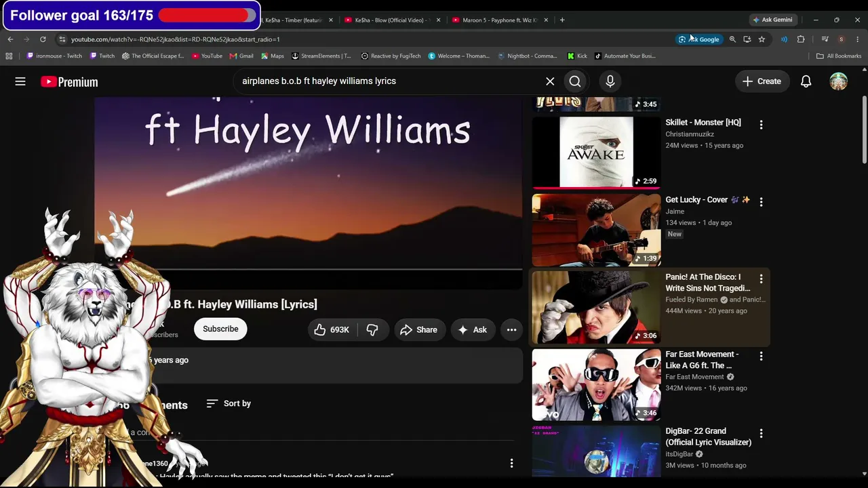Open the Create video menu
This screenshot has width=868, height=488.
762,81
